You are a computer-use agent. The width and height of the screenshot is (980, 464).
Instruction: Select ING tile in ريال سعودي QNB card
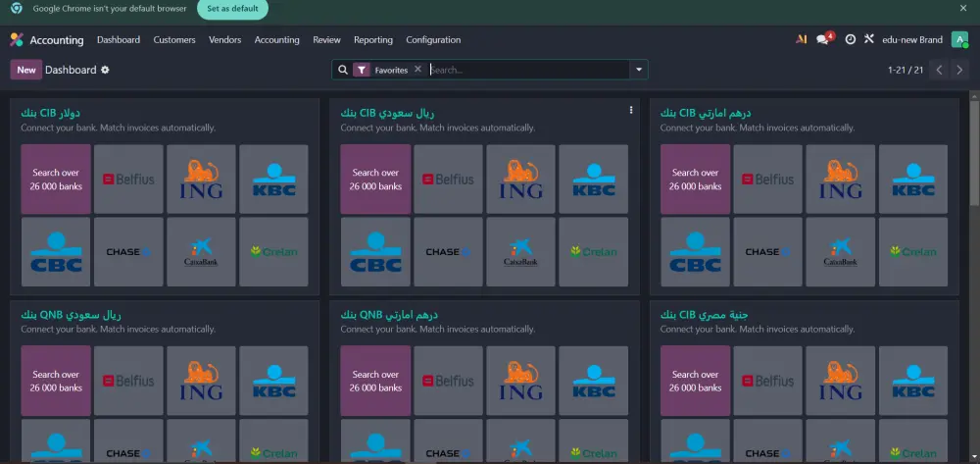point(201,382)
